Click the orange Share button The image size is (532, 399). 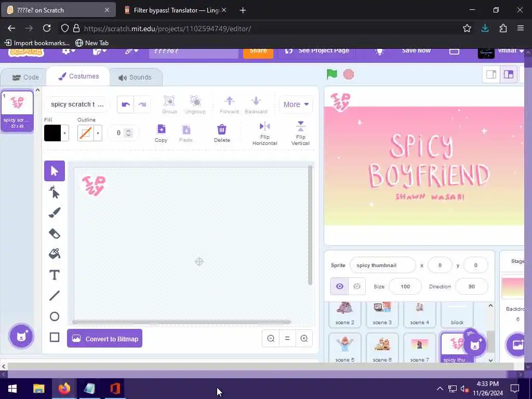(258, 52)
